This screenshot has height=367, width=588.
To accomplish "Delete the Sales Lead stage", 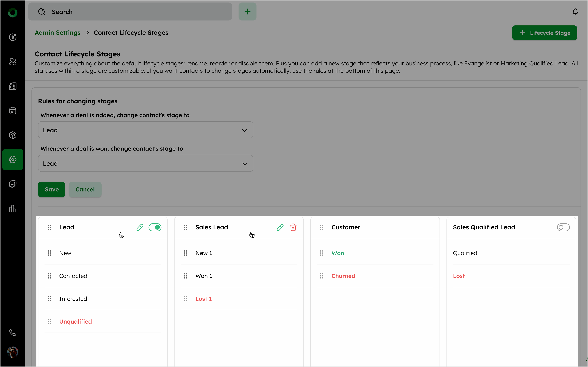I will tap(293, 227).
